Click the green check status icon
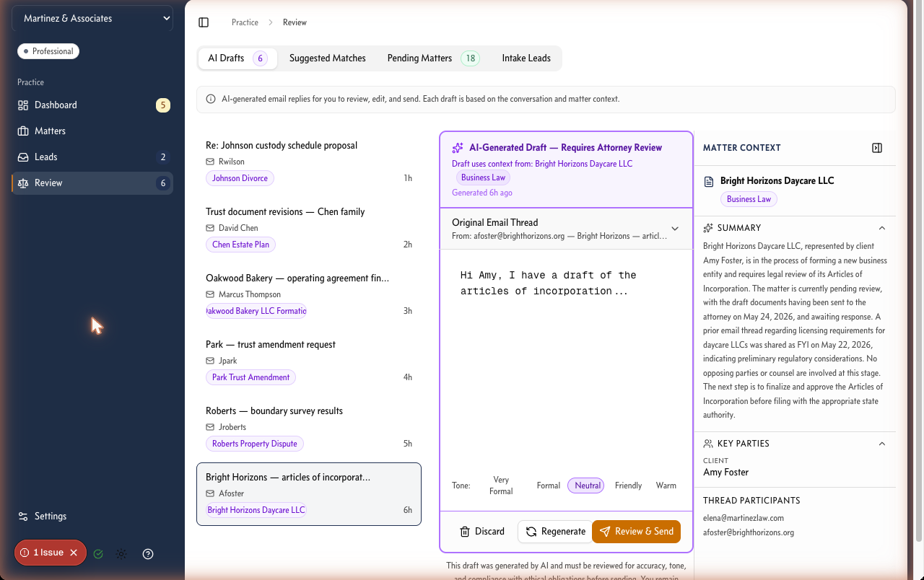Screen dimensions: 924x580 [98, 554]
